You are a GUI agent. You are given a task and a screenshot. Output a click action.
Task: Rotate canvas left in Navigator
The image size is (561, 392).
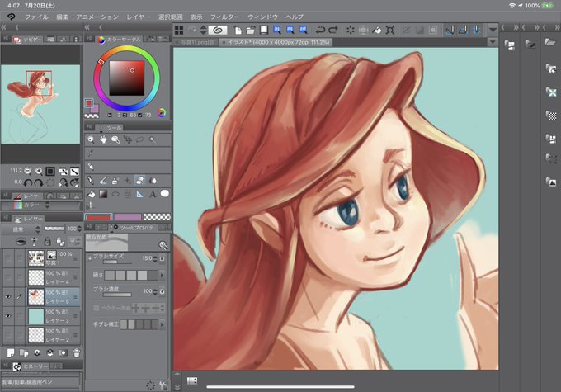pyautogui.click(x=27, y=183)
